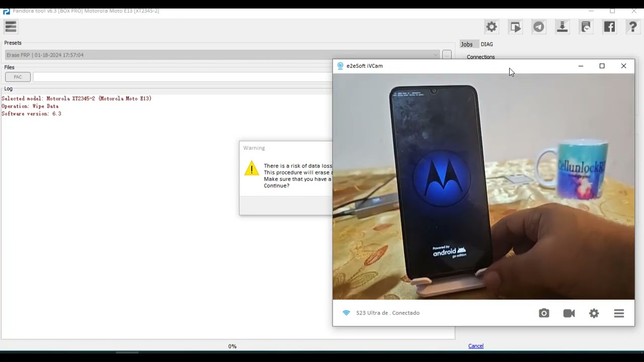The height and width of the screenshot is (362, 644).
Task: Open the Pandora hamburger menu
Action: click(11, 27)
